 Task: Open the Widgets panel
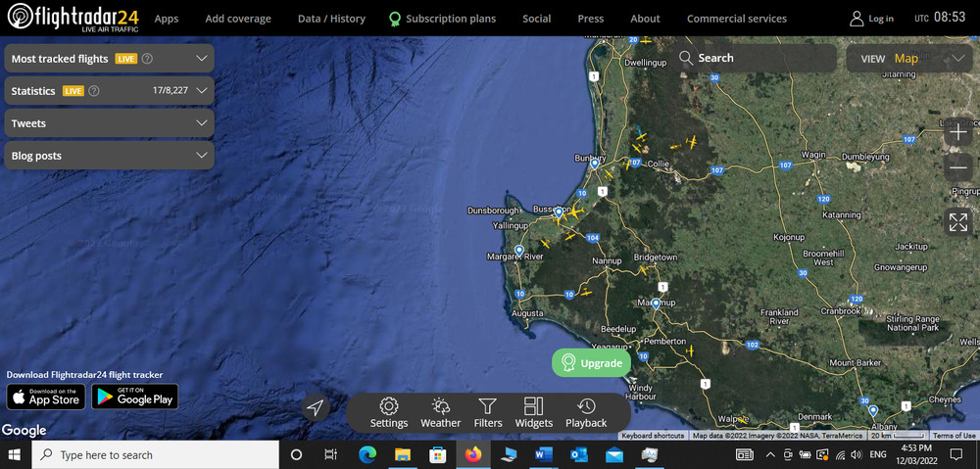pyautogui.click(x=533, y=412)
